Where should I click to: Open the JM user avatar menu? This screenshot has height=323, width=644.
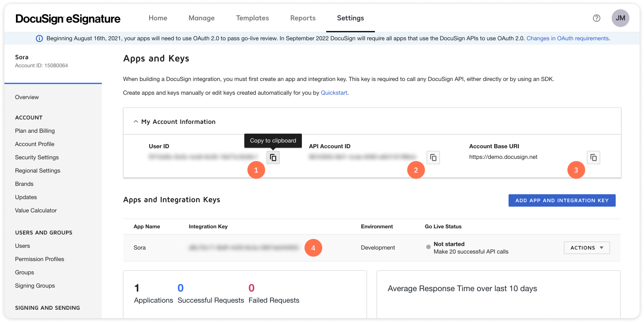click(621, 18)
